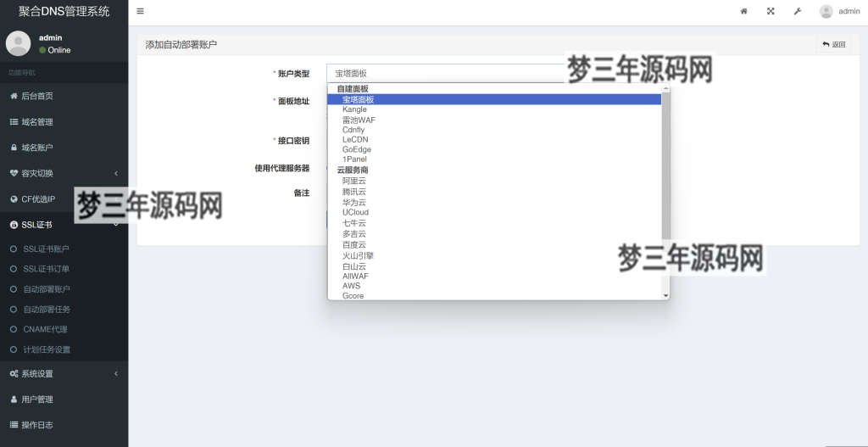Open 域名管理 menu item
Viewport: 868px width, 447px height.
[x=64, y=122]
